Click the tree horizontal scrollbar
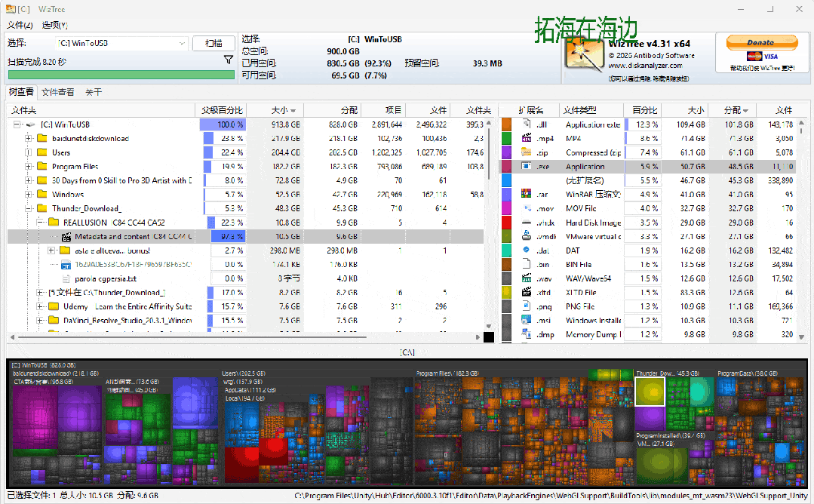This screenshot has width=814, height=504. 192,337
